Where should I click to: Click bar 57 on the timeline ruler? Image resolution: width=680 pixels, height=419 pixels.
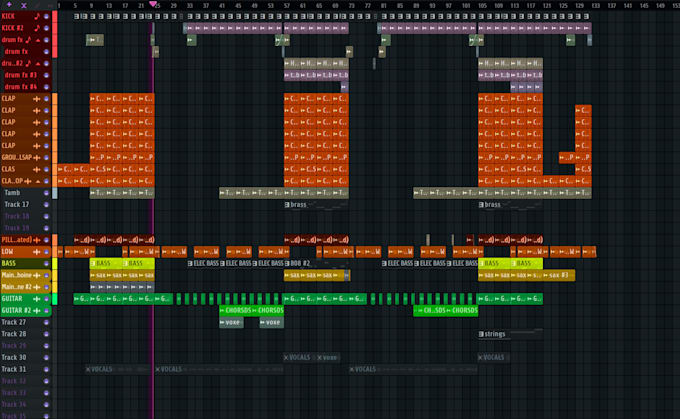(287, 6)
